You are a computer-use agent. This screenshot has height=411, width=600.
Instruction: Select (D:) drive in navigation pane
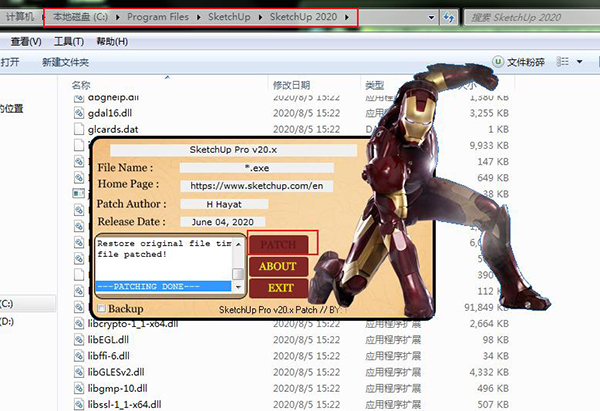point(7,321)
